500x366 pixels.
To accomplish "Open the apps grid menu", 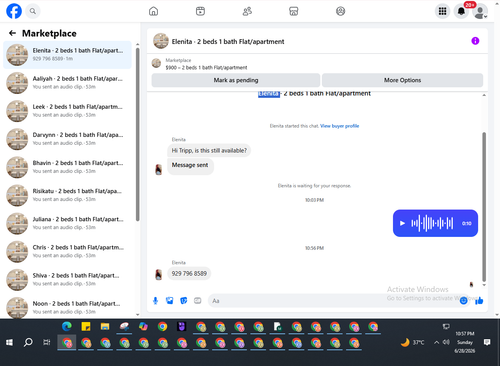I will coord(442,11).
